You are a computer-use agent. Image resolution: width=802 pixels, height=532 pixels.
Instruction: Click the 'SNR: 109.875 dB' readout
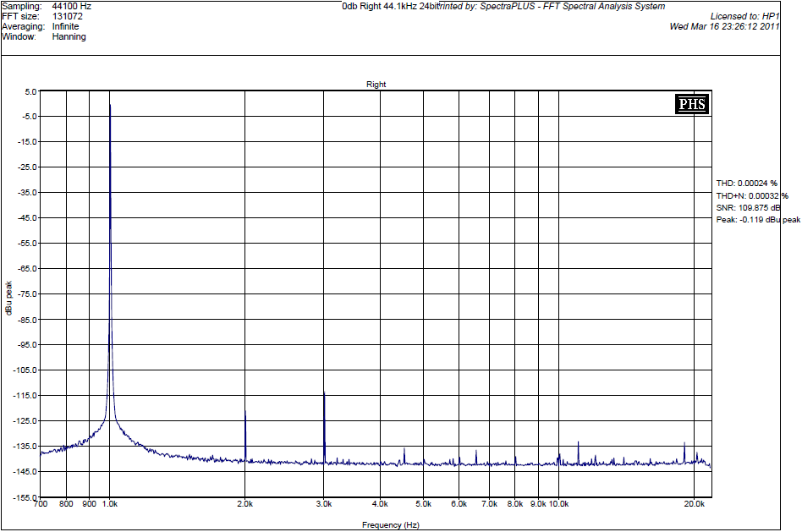[x=749, y=208]
